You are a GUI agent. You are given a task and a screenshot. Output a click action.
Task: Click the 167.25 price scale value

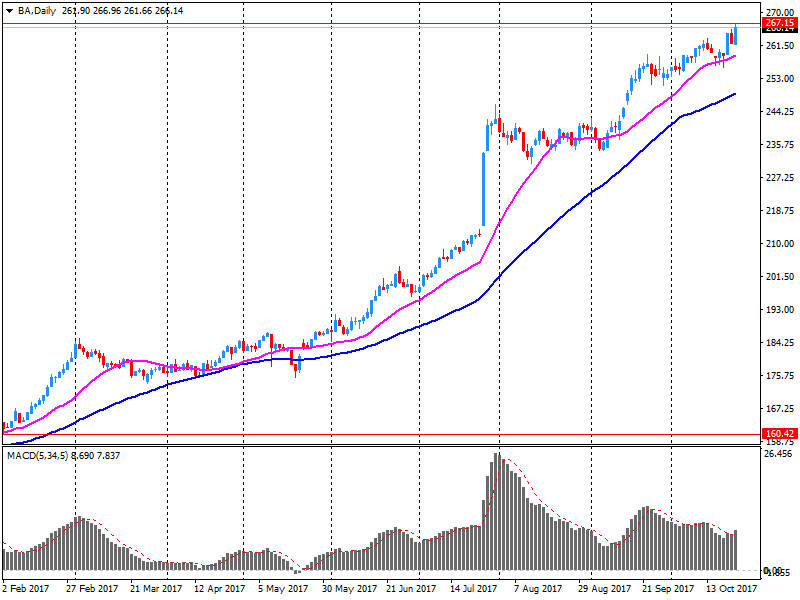click(x=780, y=409)
